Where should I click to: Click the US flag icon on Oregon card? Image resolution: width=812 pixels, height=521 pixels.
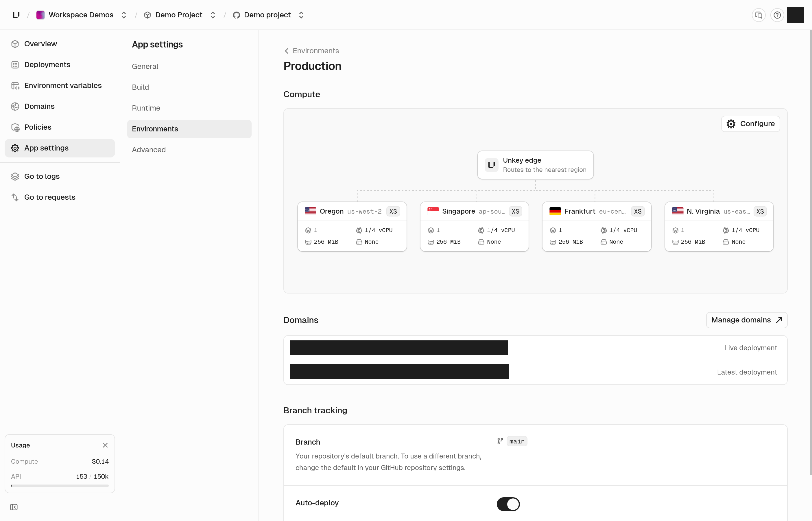click(x=311, y=212)
